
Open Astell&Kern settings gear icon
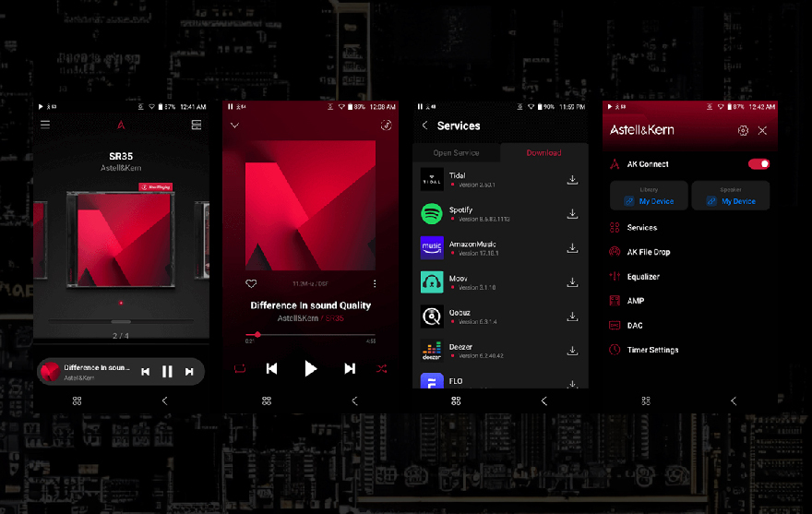[x=743, y=131]
